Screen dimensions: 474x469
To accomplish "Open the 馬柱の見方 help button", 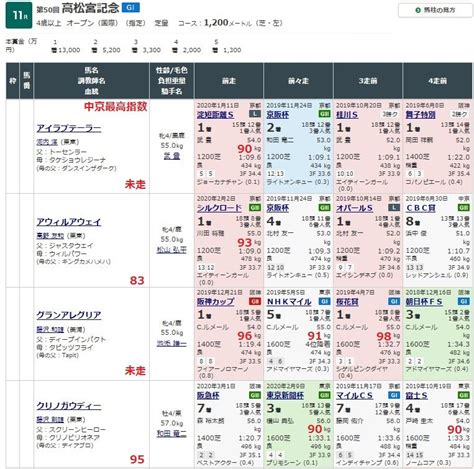I will pos(435,10).
